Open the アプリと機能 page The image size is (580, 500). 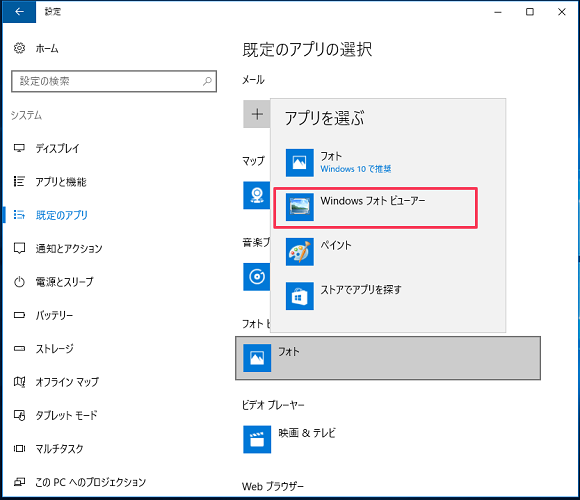tap(61, 182)
